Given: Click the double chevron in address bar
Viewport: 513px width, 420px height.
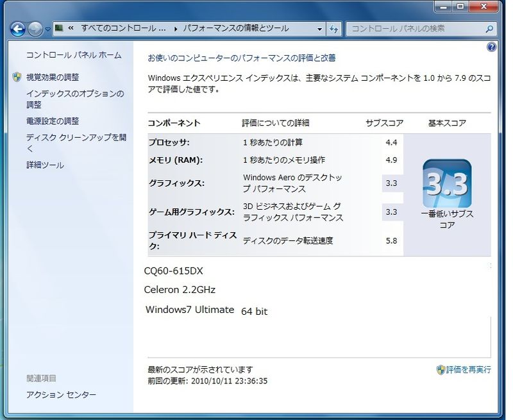Looking at the screenshot, I should point(71,28).
